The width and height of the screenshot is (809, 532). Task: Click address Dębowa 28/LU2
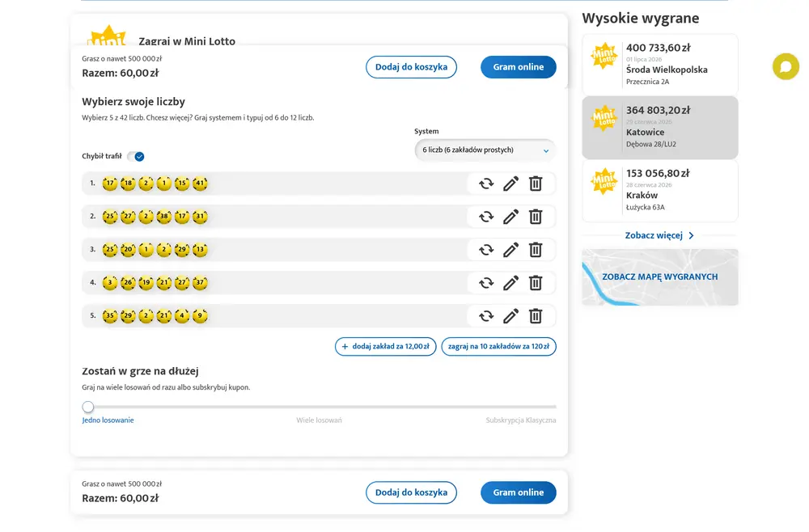click(651, 145)
